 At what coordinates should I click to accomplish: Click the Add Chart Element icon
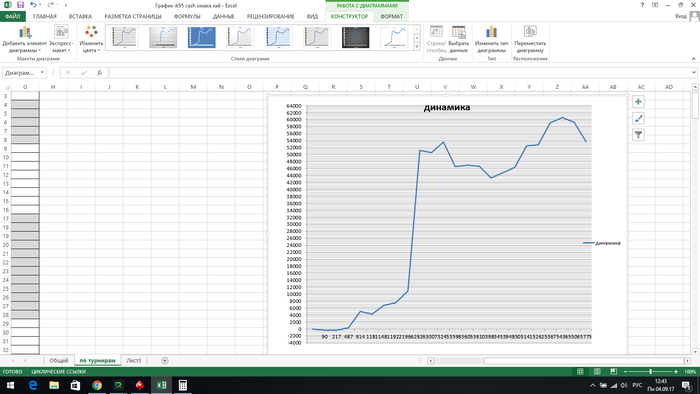pyautogui.click(x=25, y=32)
